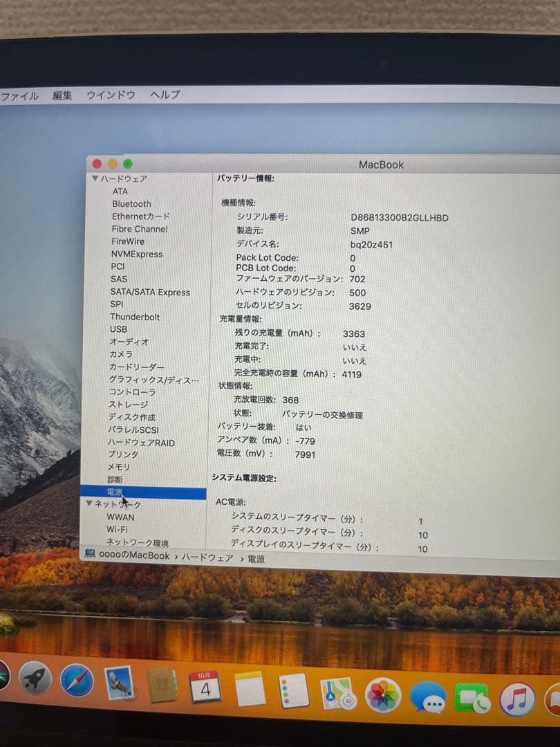Click ooooのMacBook in path bar
The image size is (560, 747).
[134, 555]
